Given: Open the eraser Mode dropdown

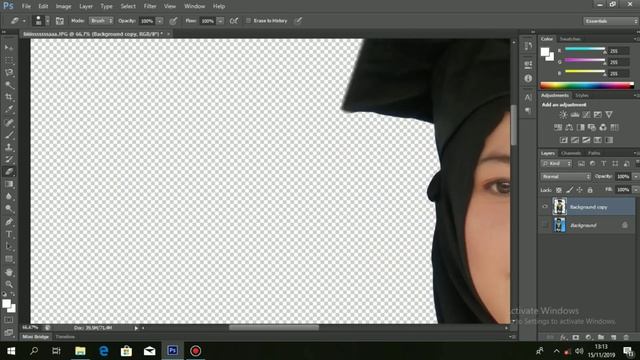Looking at the screenshot, I should 101,21.
